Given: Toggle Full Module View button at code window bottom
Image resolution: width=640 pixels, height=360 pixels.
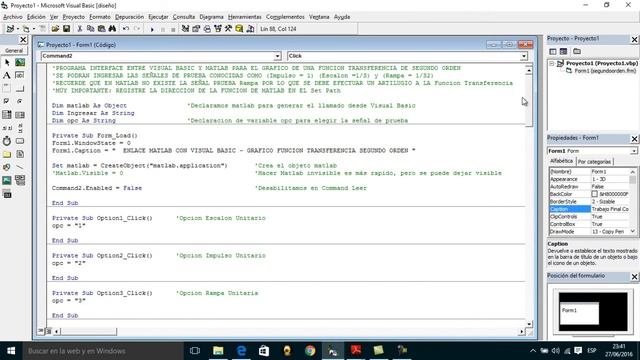Looking at the screenshot, I should coord(48,331).
